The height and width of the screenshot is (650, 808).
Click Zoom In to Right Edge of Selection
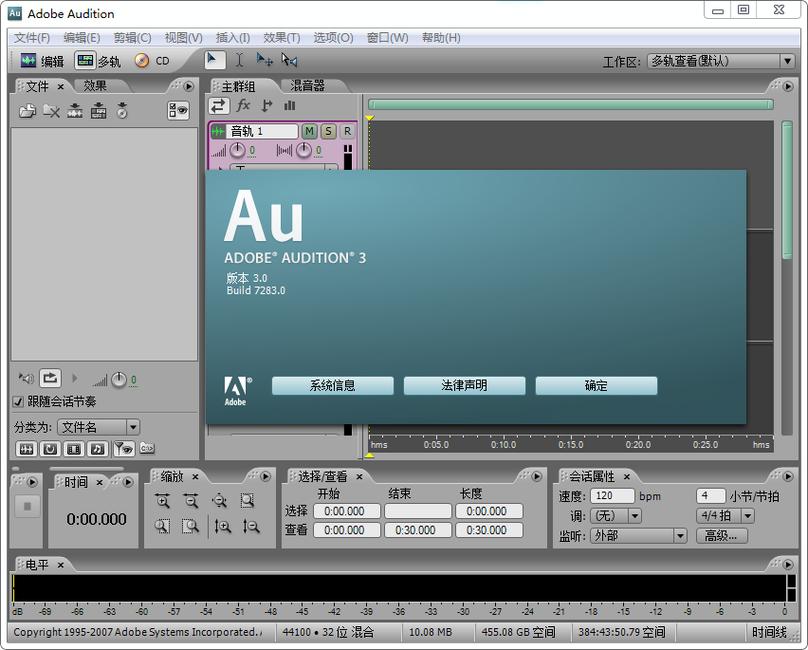point(191,526)
